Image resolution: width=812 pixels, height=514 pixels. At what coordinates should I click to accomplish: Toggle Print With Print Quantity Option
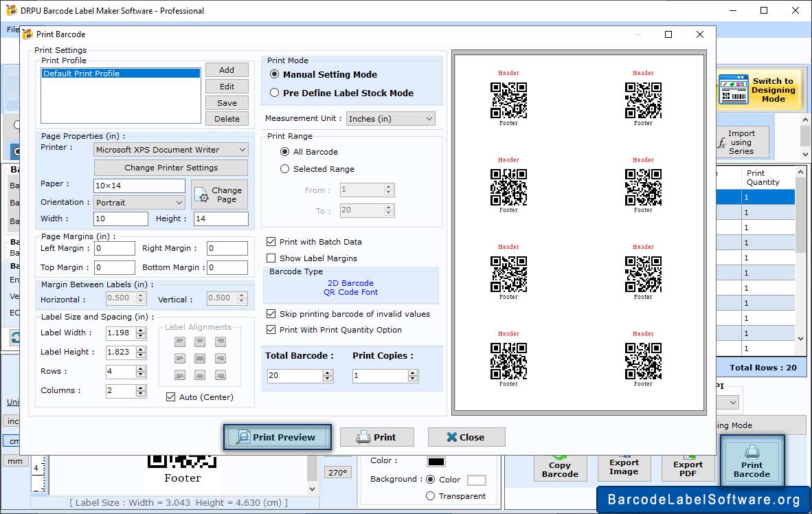(271, 330)
